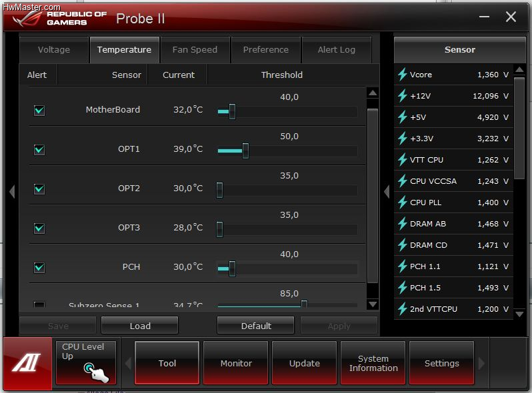Click the Current column header

pyautogui.click(x=179, y=75)
